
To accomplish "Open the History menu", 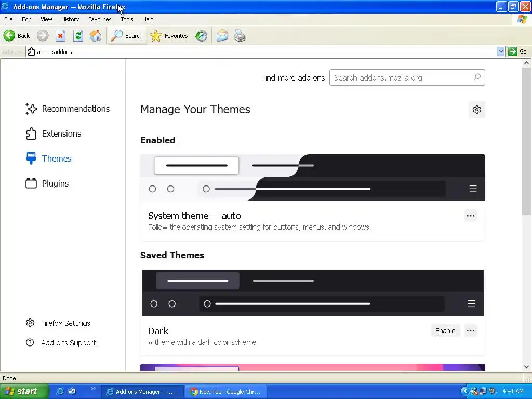I will [x=70, y=19].
